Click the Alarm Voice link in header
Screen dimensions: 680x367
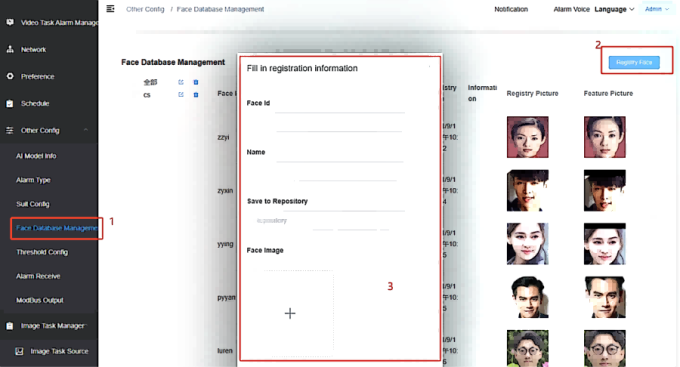572,9
